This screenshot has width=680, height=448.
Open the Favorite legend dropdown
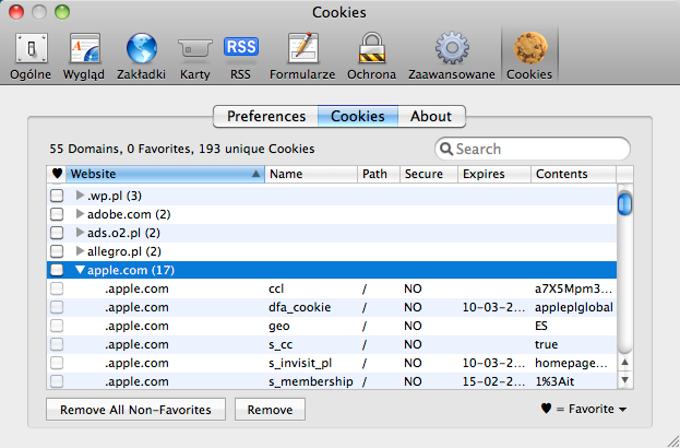584,409
